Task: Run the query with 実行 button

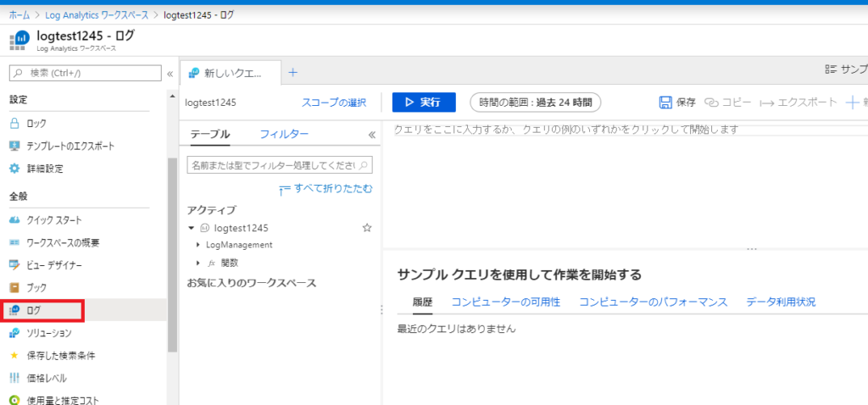Action: (424, 103)
